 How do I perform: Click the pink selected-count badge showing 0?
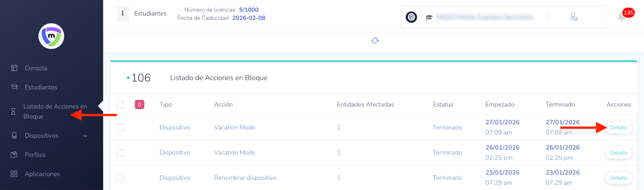coord(139,104)
